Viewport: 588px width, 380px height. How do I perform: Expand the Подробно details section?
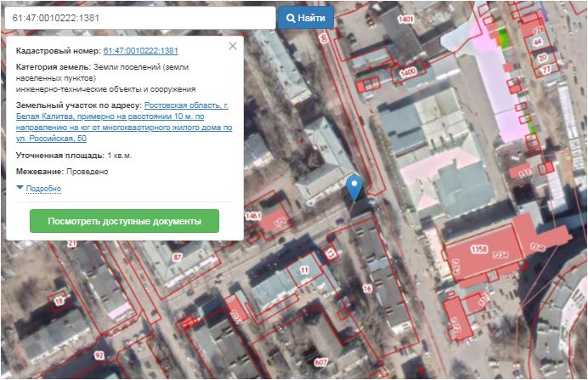[42, 188]
